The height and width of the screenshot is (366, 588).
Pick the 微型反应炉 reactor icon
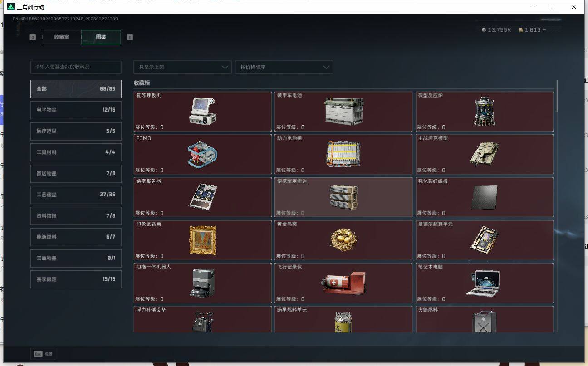pyautogui.click(x=484, y=111)
